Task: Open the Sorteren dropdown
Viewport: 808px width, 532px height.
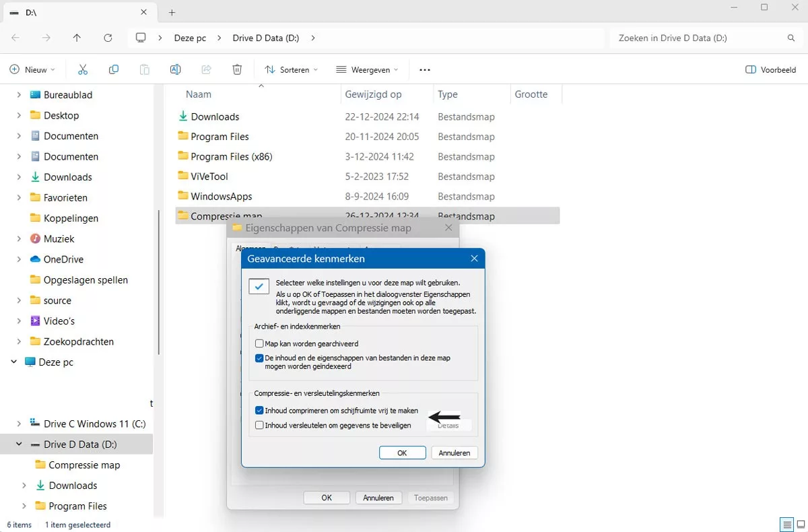Action: pyautogui.click(x=292, y=69)
